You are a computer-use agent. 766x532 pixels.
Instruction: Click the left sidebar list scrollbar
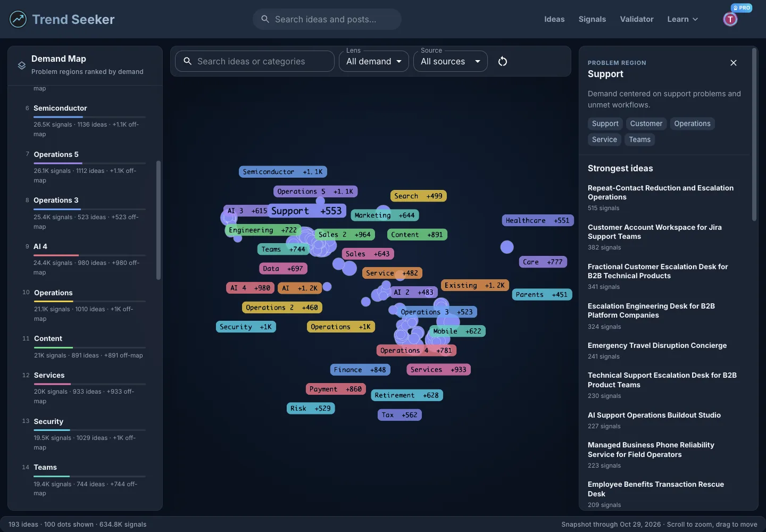tap(159, 220)
